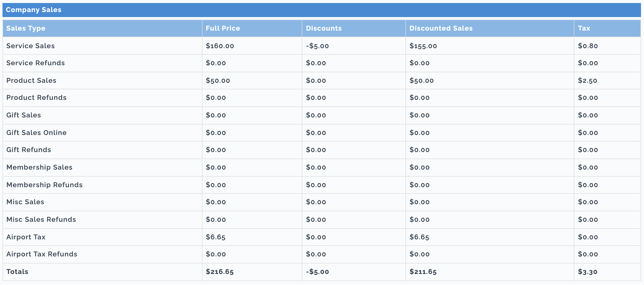The height and width of the screenshot is (285, 644).
Task: Select the Totals discounted sales $211.65
Action: click(x=423, y=272)
